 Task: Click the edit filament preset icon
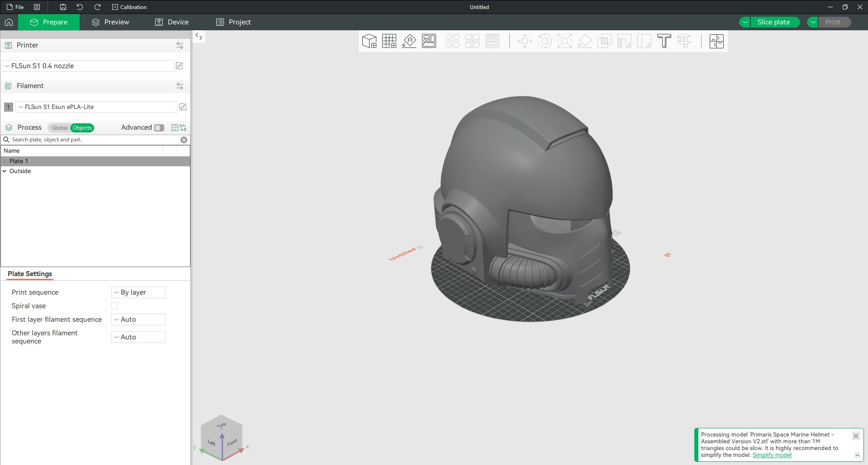pos(183,107)
